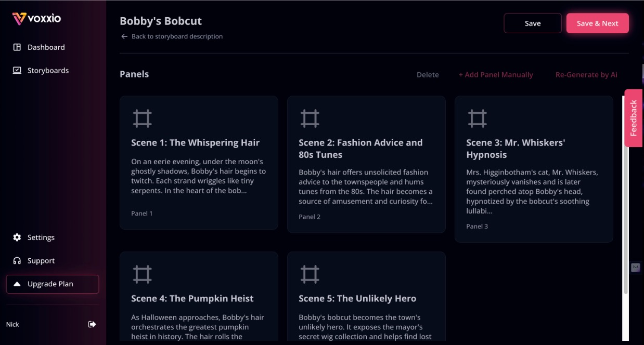Log out with the sign-out icon next to Nick
The height and width of the screenshot is (345, 644).
[x=92, y=324]
